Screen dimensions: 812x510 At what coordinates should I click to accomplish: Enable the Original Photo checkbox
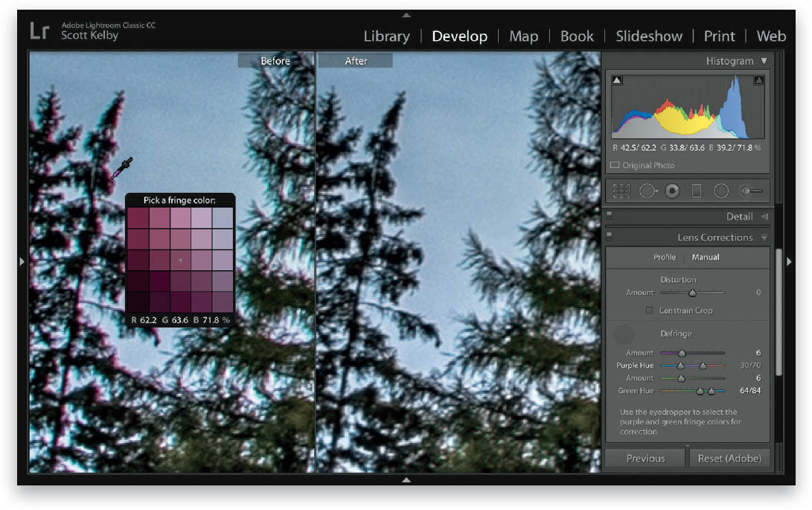(615, 165)
